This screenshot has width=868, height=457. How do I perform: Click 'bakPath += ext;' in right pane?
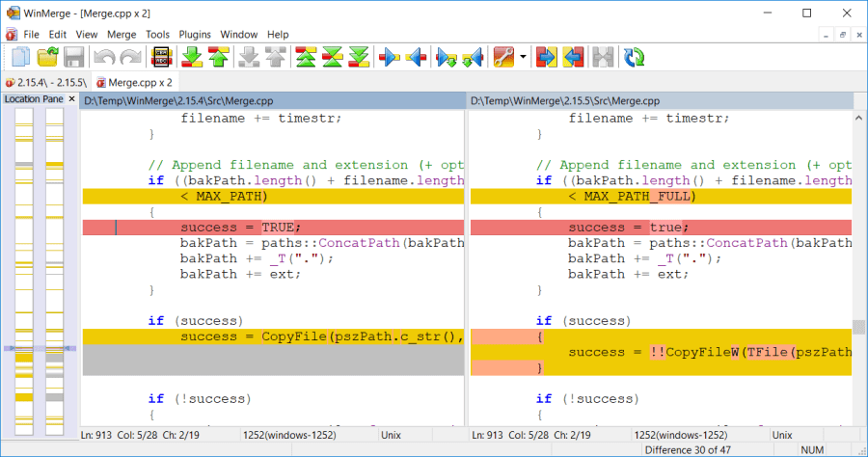628,275
